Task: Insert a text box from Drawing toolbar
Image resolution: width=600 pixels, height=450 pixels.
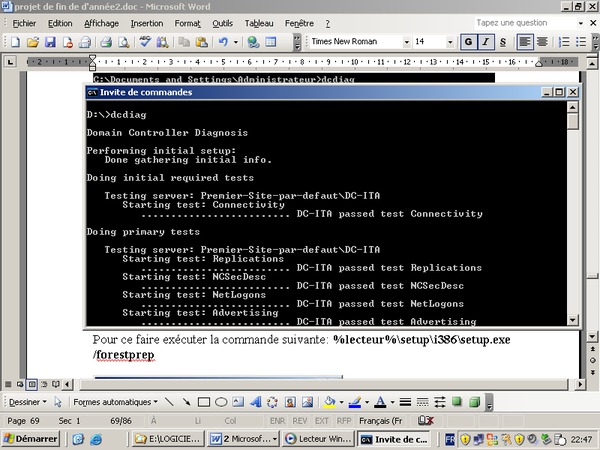Action: click(238, 402)
